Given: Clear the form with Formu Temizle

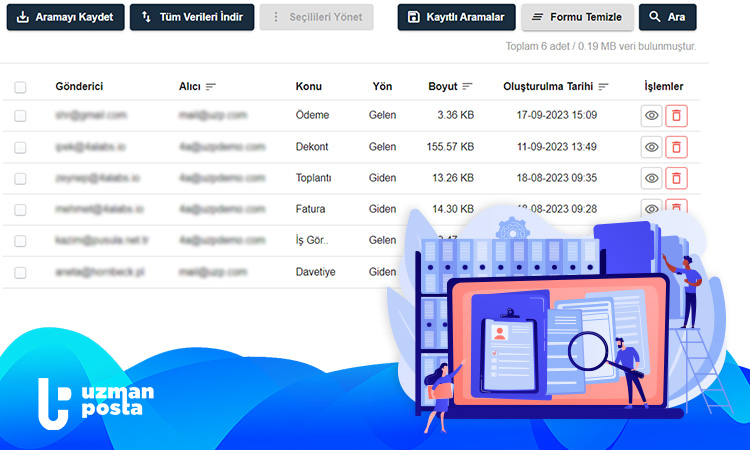Looking at the screenshot, I should pyautogui.click(x=577, y=17).
